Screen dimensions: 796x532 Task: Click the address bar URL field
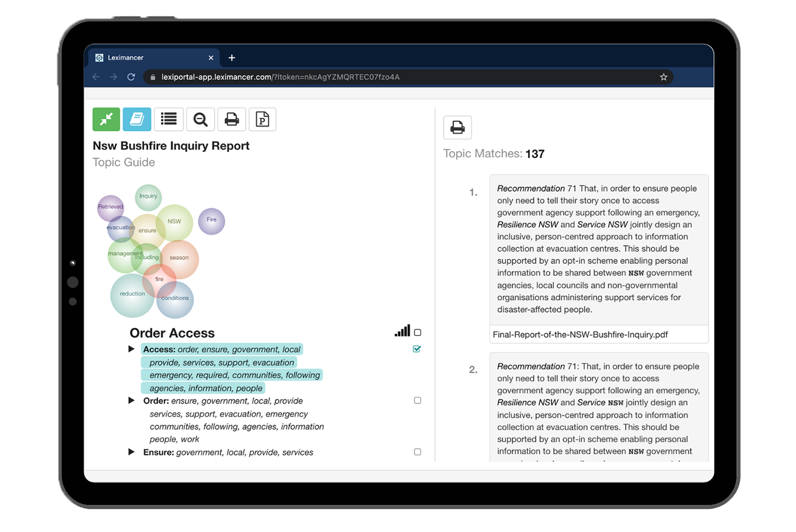(409, 77)
